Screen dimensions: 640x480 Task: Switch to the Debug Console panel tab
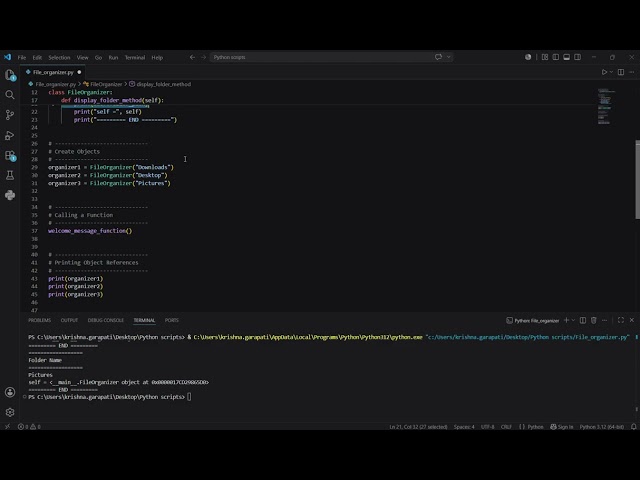[106, 320]
